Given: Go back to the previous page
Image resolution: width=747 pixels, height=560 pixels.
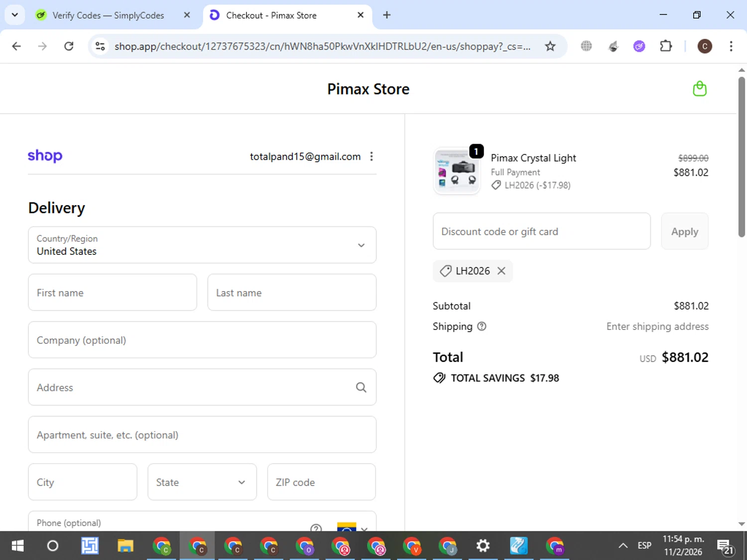Looking at the screenshot, I should click(16, 46).
